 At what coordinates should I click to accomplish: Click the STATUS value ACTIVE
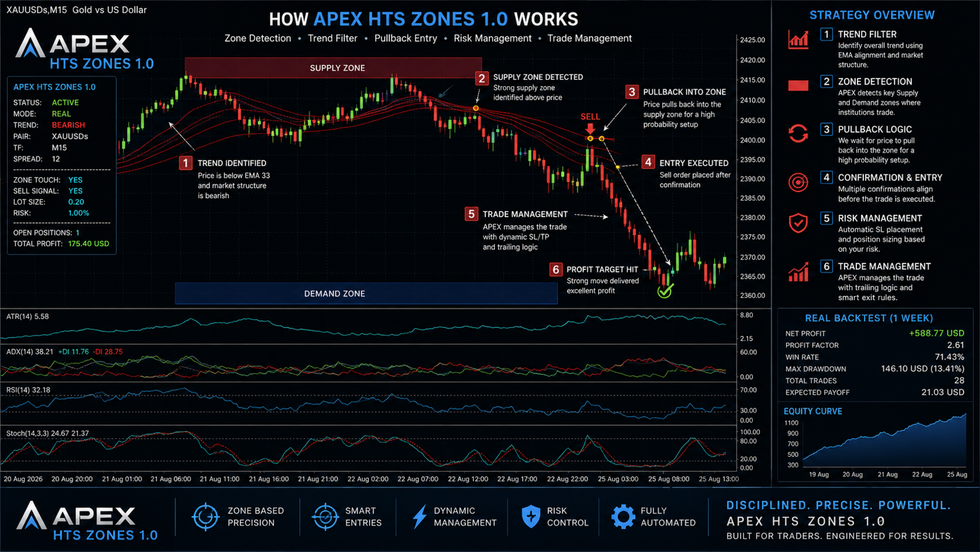pyautogui.click(x=65, y=103)
